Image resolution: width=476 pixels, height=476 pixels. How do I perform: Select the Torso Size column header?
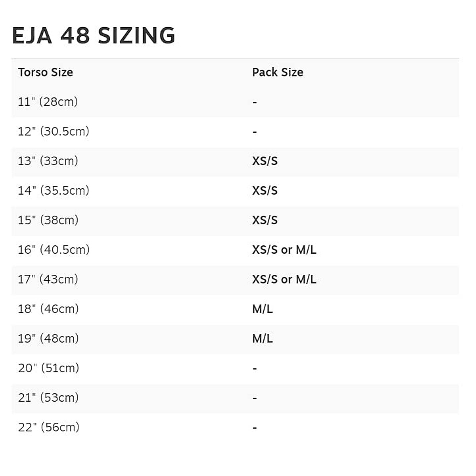tap(45, 72)
